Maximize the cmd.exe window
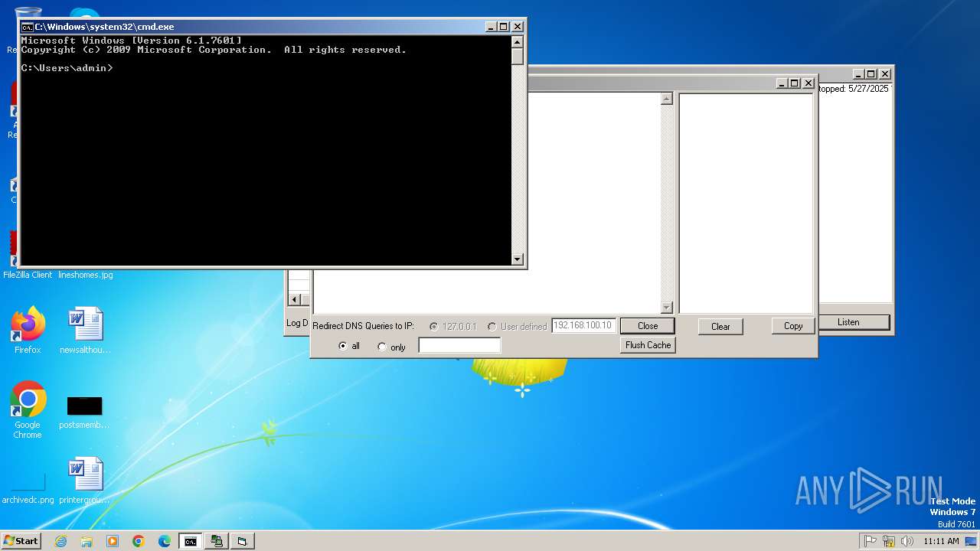The image size is (980, 551). [x=503, y=27]
